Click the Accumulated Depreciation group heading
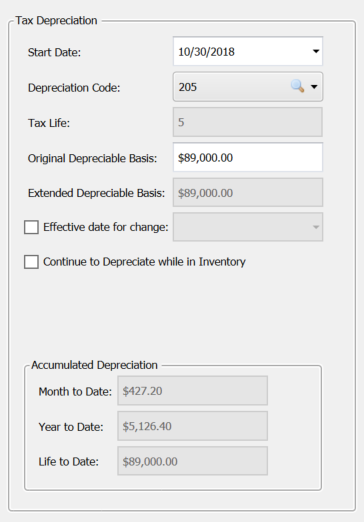The height and width of the screenshot is (522, 364). click(94, 365)
